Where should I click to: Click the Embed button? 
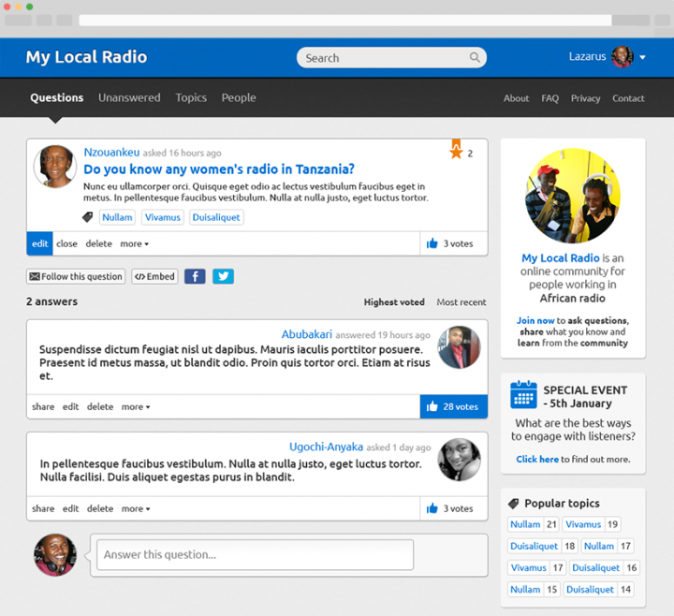click(154, 277)
